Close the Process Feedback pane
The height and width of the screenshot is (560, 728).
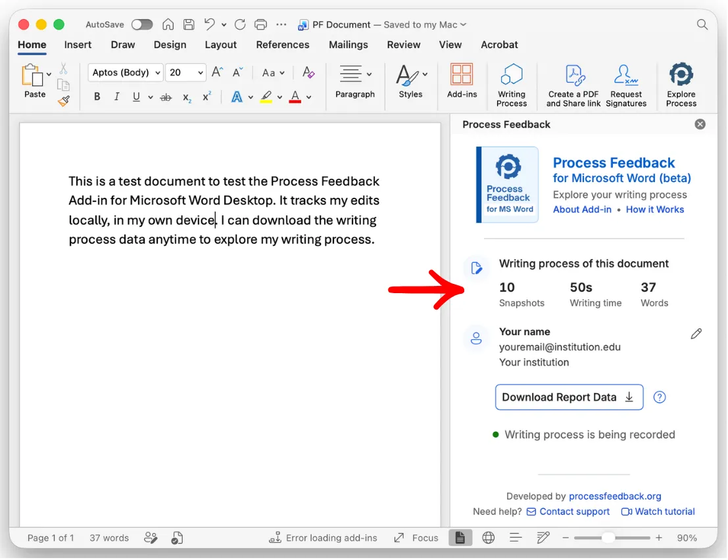pos(700,124)
